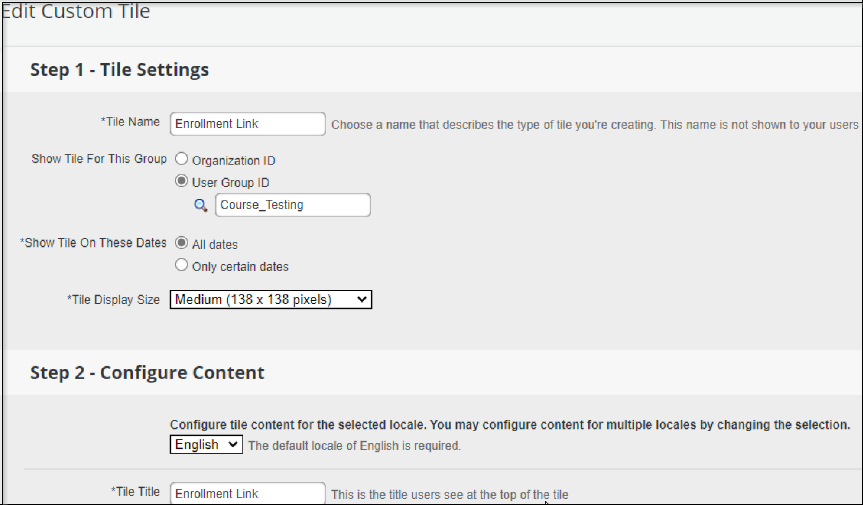Image resolution: width=863 pixels, height=505 pixels.
Task: Open the Tile Display Size dropdown
Action: click(x=270, y=299)
